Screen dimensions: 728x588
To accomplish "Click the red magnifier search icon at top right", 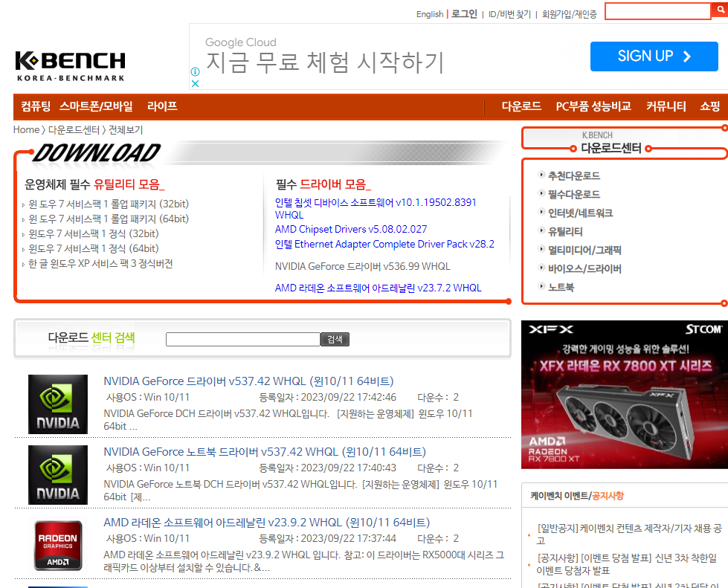I will click(x=718, y=10).
